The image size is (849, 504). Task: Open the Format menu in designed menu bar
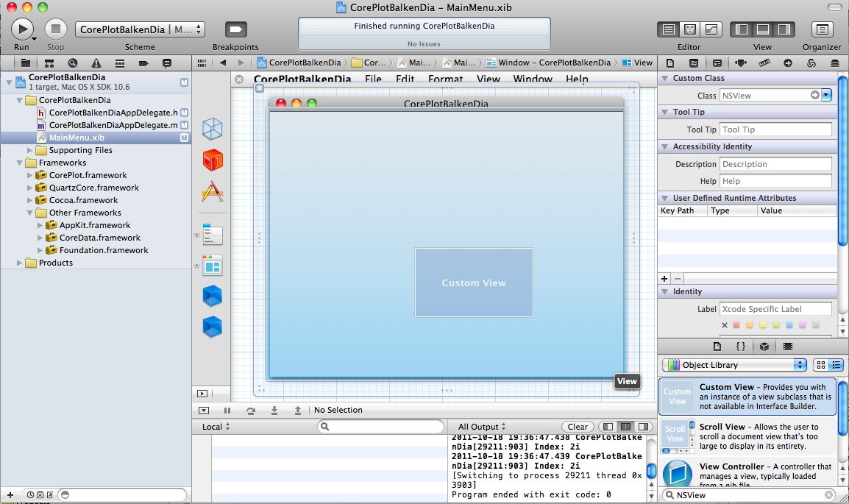[445, 79]
